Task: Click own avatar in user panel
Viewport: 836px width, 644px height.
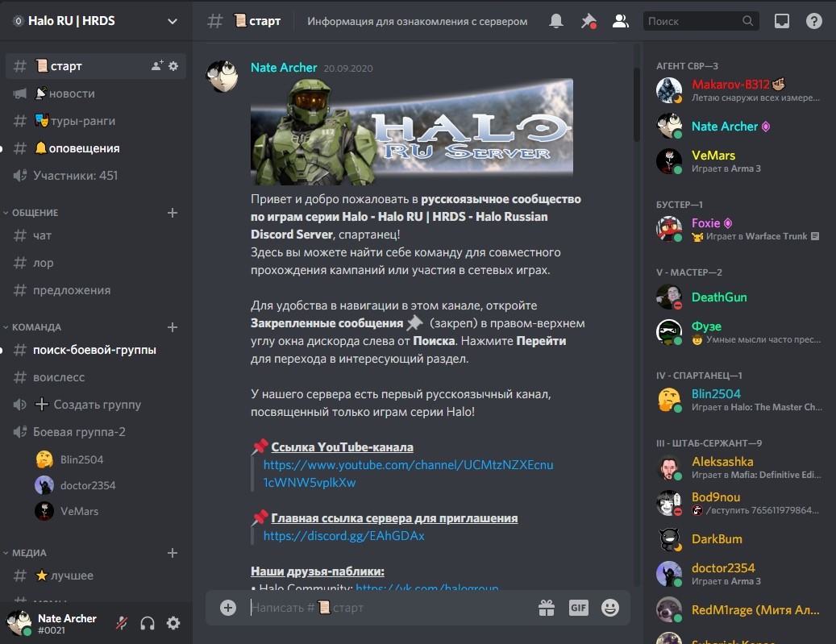Action: point(19,623)
